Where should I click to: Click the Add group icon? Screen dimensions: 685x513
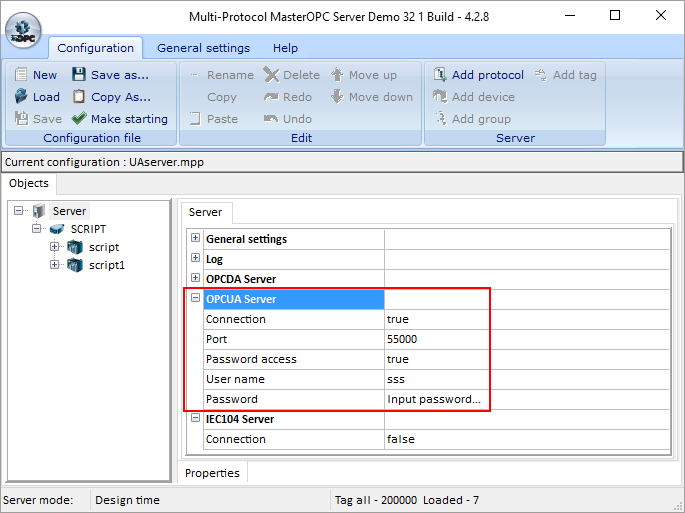(441, 118)
